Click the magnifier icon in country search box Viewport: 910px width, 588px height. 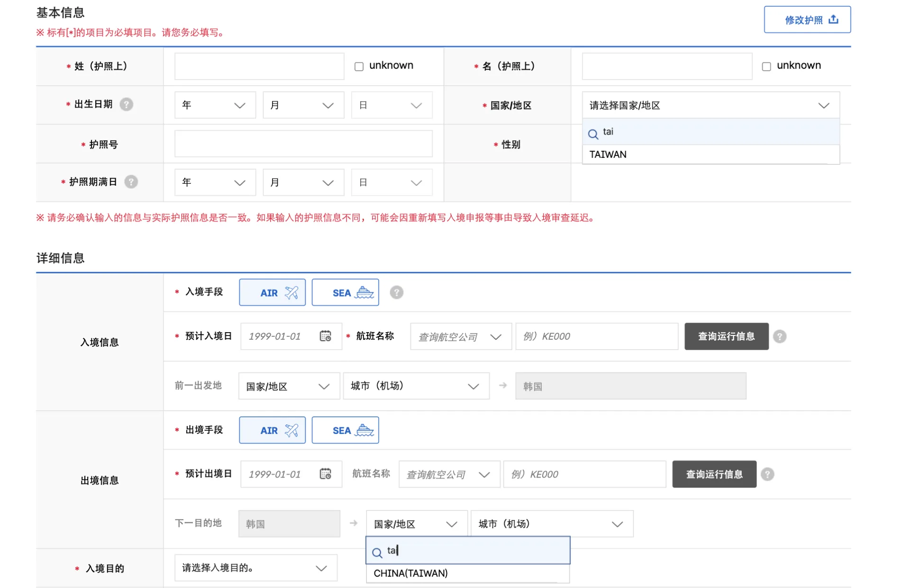pos(593,134)
